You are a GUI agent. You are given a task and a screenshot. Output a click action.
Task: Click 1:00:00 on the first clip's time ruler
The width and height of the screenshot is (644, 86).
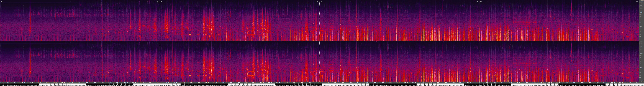click(x=47, y=83)
